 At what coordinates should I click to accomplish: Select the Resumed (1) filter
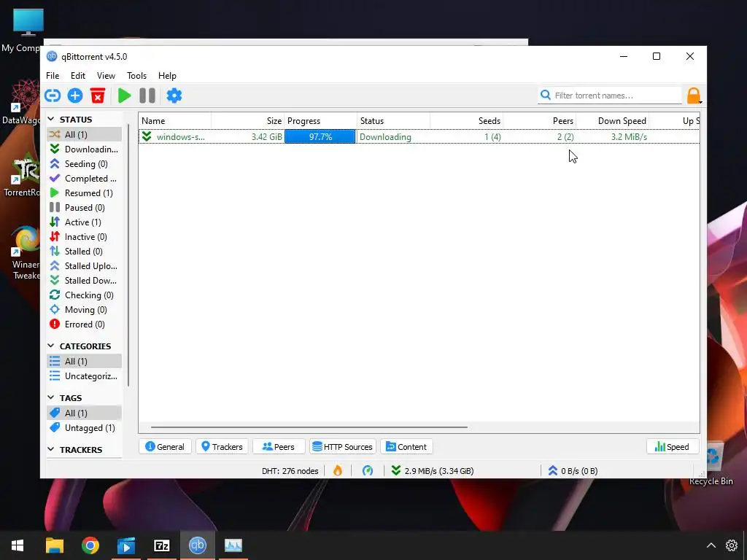point(85,192)
